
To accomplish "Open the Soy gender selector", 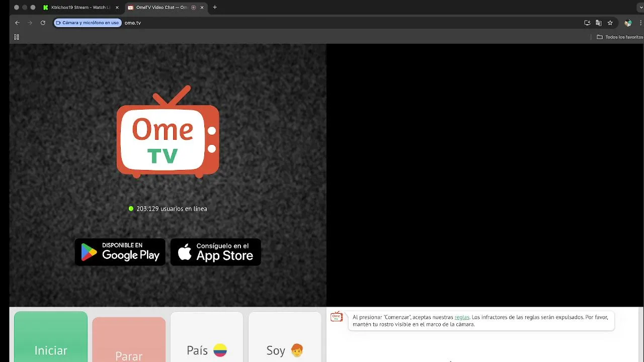I will pyautogui.click(x=285, y=337).
